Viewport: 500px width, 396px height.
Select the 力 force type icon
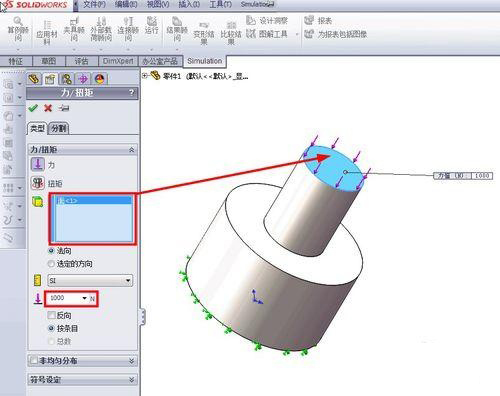pyautogui.click(x=38, y=164)
